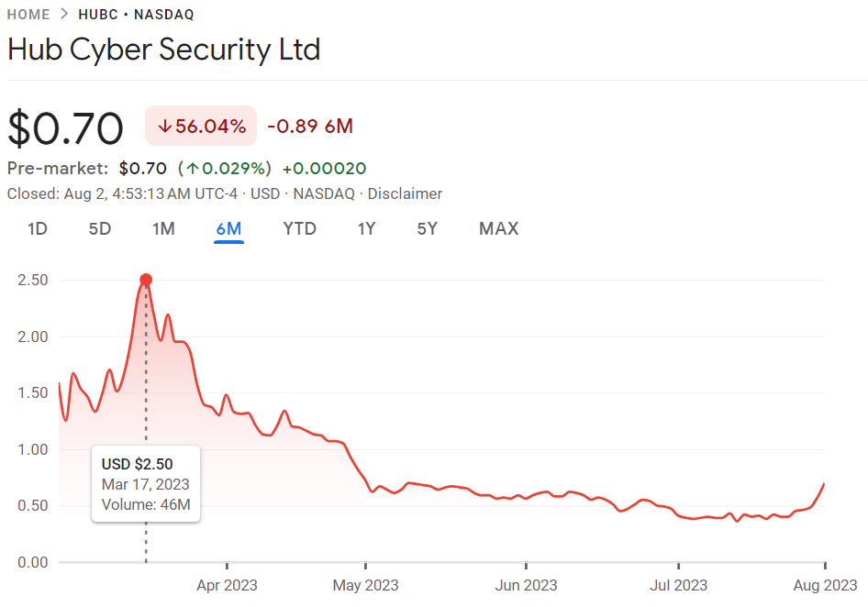This screenshot has width=868, height=607.
Task: Open the Disclaimer link
Action: coord(405,193)
